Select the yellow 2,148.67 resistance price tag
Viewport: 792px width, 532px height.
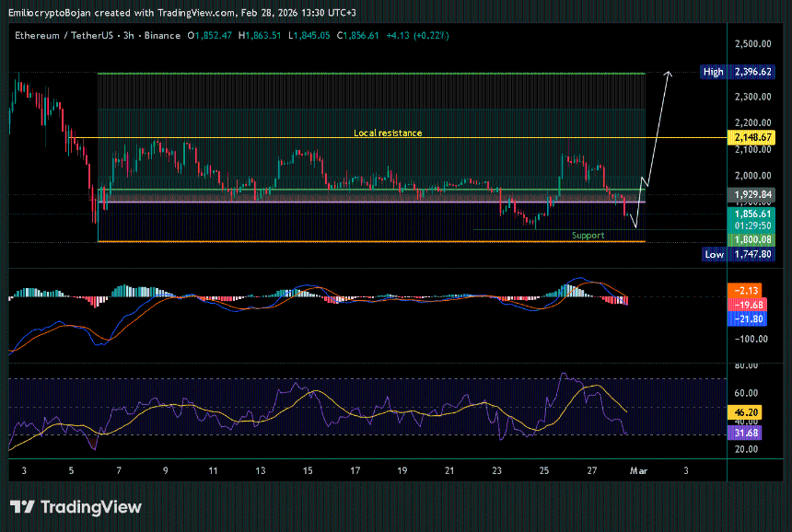[x=752, y=137]
